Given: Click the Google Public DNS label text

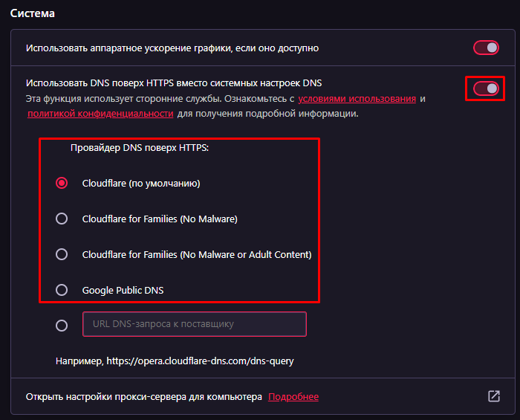Looking at the screenshot, I should click(x=123, y=291).
